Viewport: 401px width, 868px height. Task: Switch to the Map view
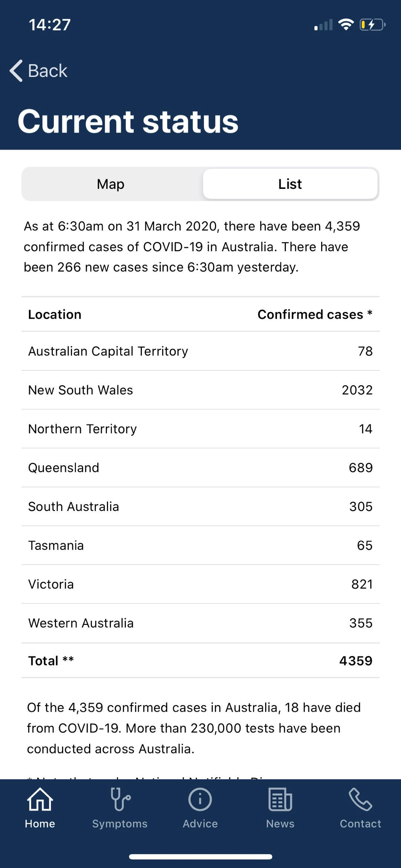click(111, 184)
